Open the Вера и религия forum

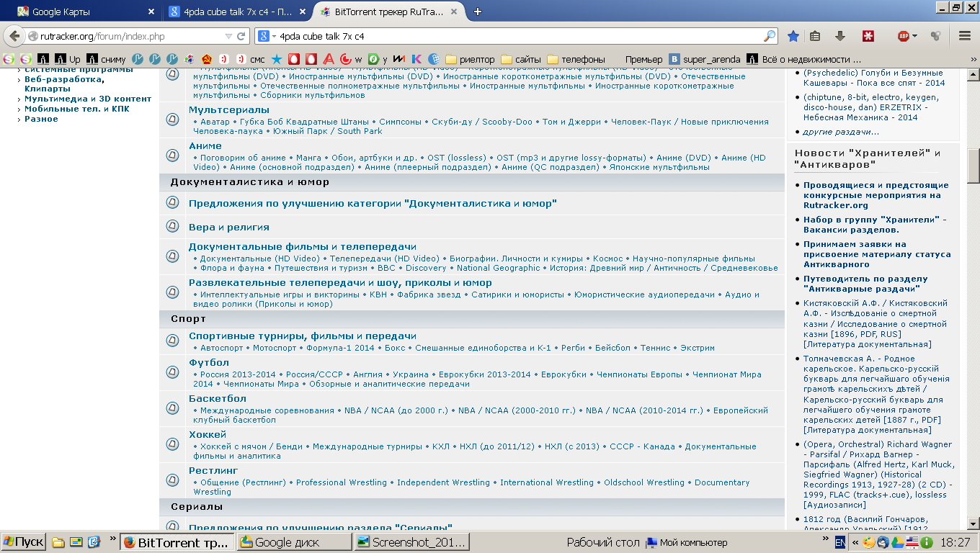229,227
